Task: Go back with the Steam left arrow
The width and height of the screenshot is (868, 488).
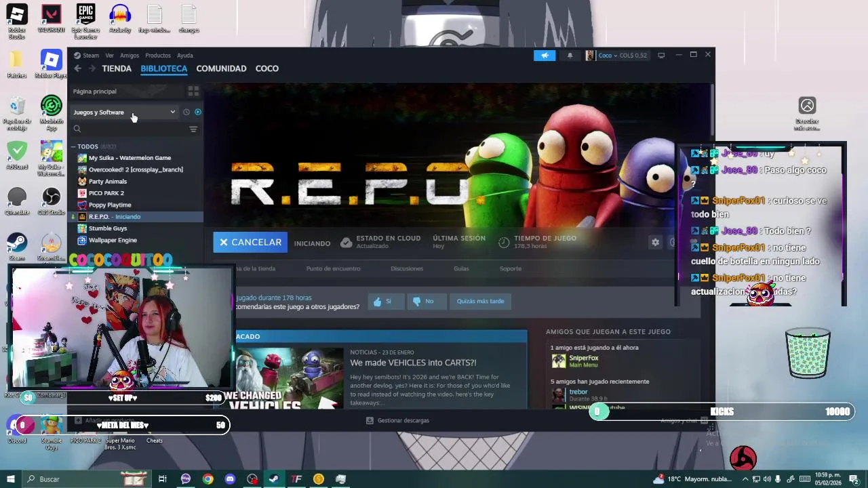Action: [x=78, y=68]
